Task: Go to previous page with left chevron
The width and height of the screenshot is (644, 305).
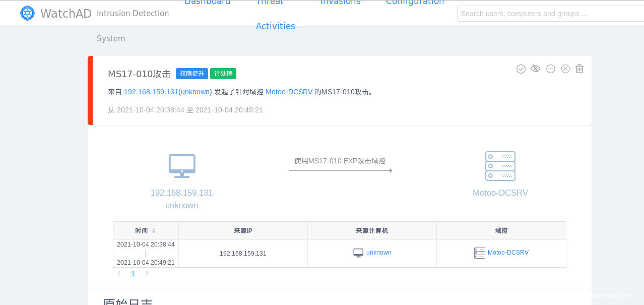Action: tap(119, 273)
